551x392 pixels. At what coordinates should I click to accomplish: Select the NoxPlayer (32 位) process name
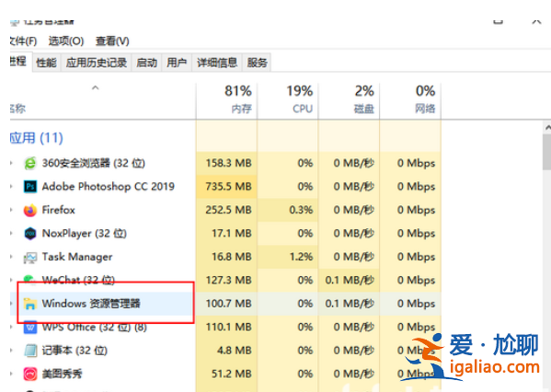pos(85,234)
